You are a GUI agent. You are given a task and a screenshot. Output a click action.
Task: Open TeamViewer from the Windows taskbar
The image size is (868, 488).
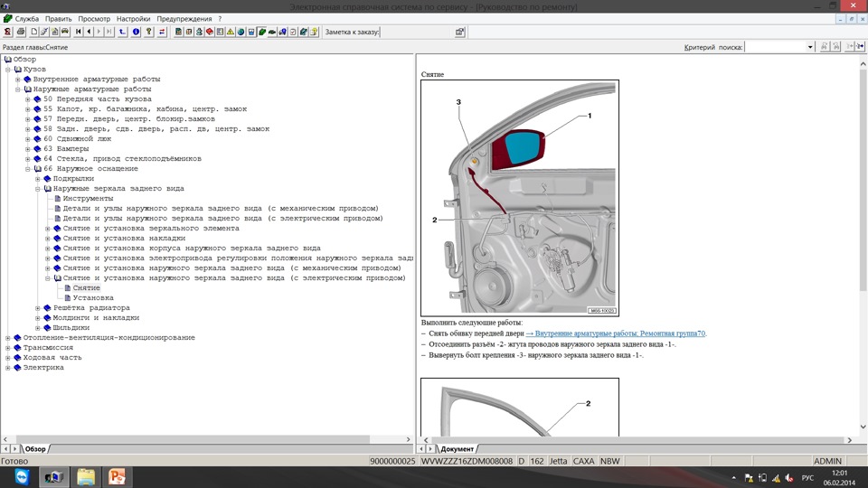coord(22,476)
